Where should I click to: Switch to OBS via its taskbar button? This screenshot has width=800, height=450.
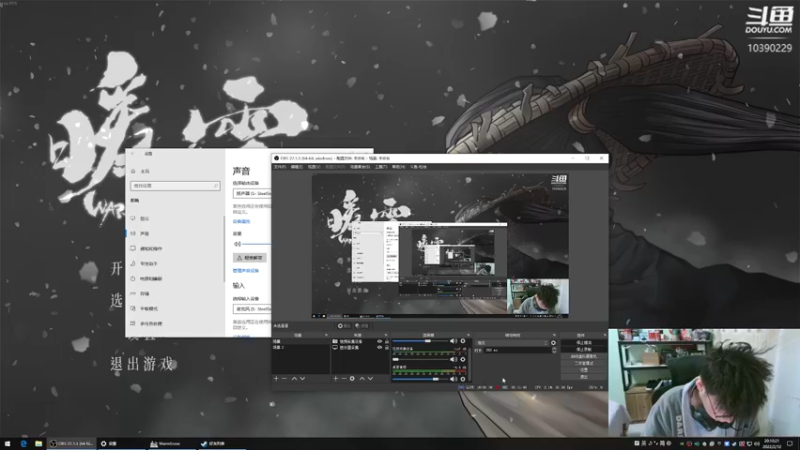click(x=71, y=444)
